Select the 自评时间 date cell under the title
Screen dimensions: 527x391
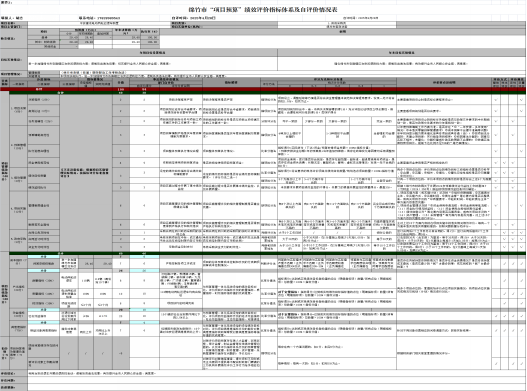(x=193, y=18)
